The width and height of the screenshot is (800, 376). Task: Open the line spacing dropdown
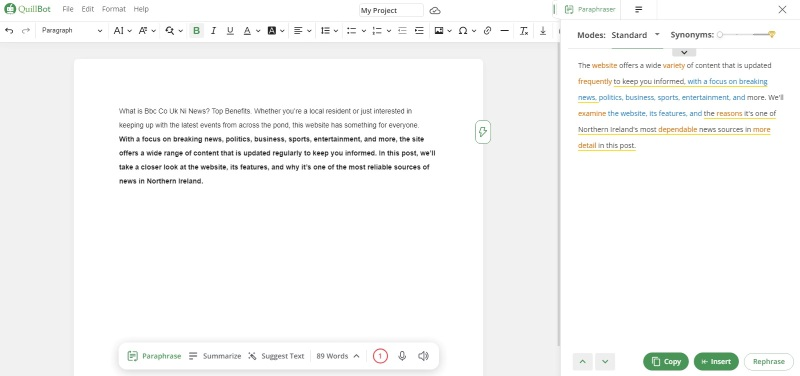pos(330,31)
